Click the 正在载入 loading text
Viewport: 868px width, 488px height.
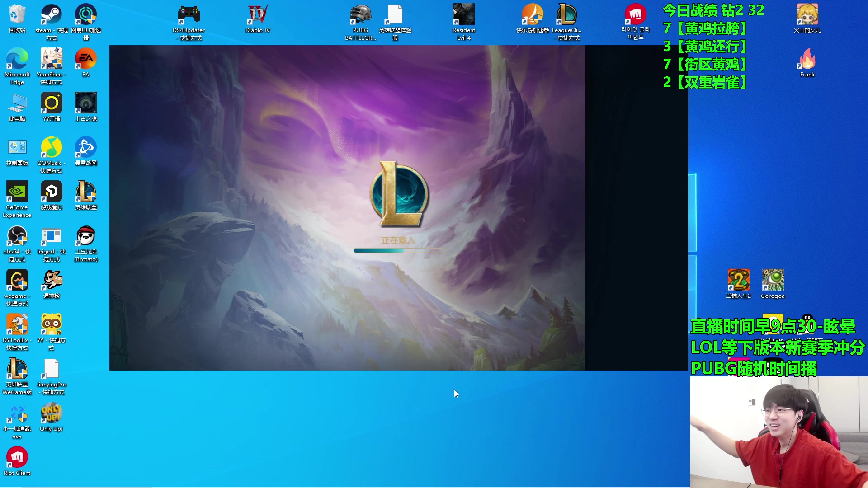click(x=398, y=240)
